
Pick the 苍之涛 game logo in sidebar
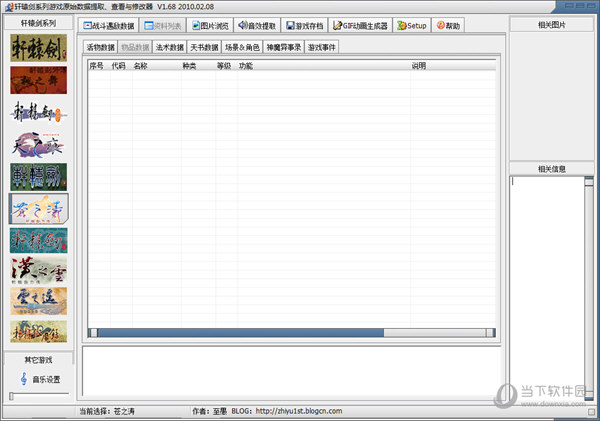click(39, 208)
